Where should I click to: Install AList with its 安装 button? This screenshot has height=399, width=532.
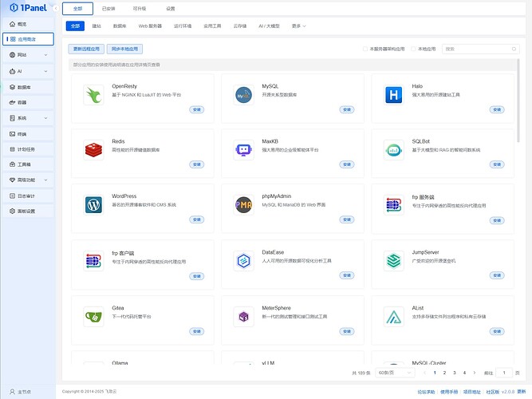(x=497, y=331)
